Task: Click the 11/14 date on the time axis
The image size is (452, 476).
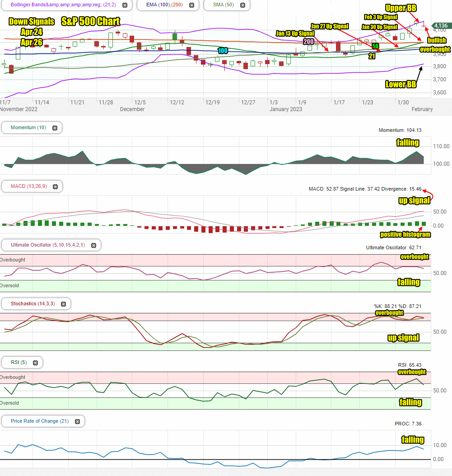Action: click(x=42, y=103)
